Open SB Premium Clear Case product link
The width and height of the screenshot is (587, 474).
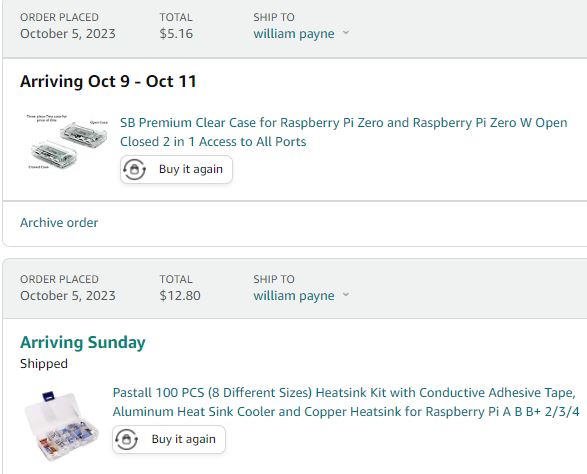pos(344,132)
